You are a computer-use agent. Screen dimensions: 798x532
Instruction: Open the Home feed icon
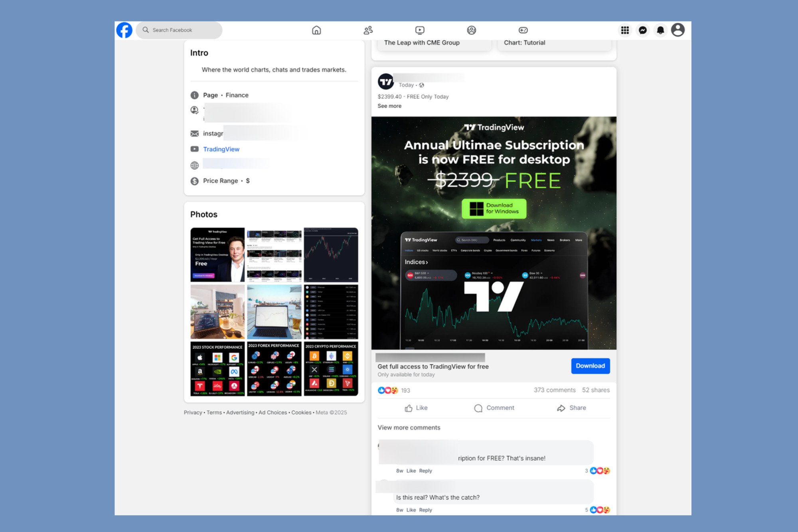click(x=316, y=30)
